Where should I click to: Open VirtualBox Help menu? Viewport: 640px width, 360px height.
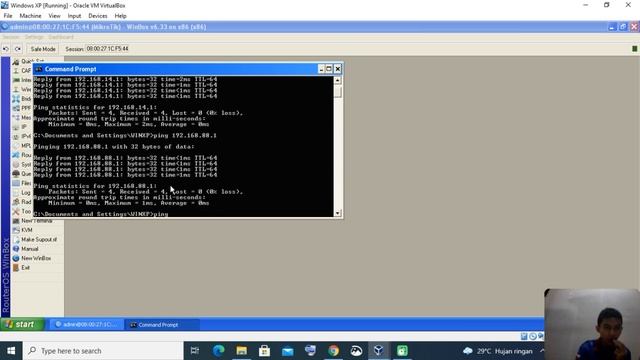120,16
